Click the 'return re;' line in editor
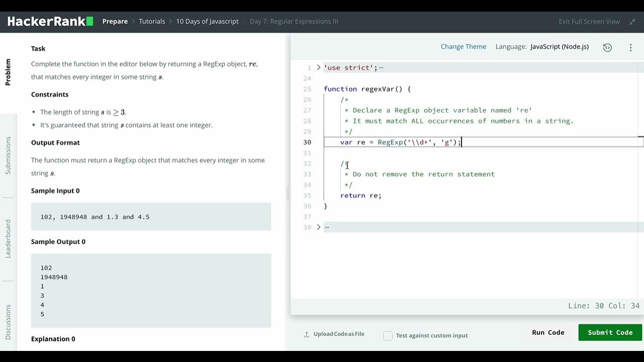The width and height of the screenshot is (644, 362). [361, 196]
